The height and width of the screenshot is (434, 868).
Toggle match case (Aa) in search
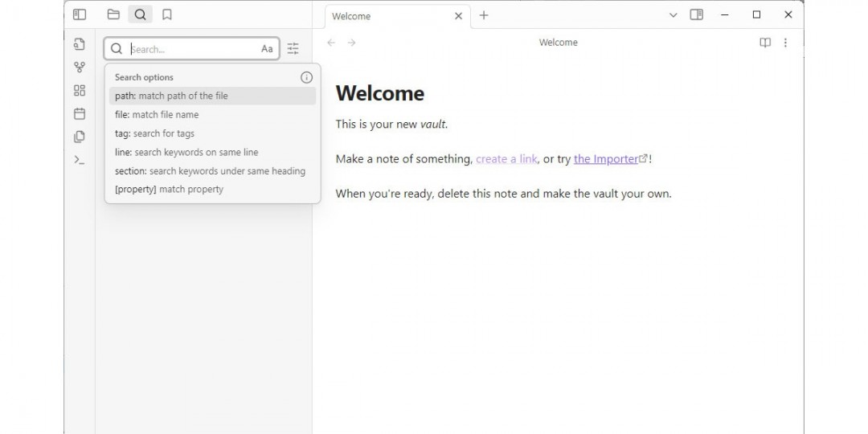click(x=267, y=49)
